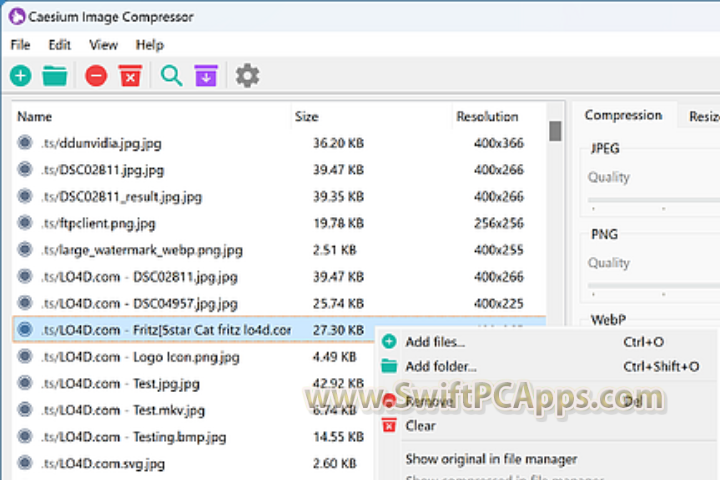Click status icon beside Test.mkv.jpg
This screenshot has height=480, width=720.
click(25, 409)
